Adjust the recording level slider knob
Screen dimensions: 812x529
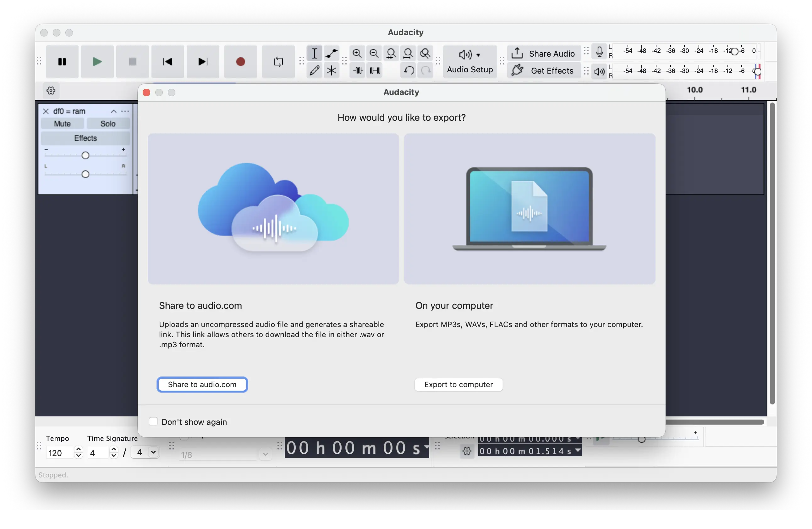click(735, 51)
